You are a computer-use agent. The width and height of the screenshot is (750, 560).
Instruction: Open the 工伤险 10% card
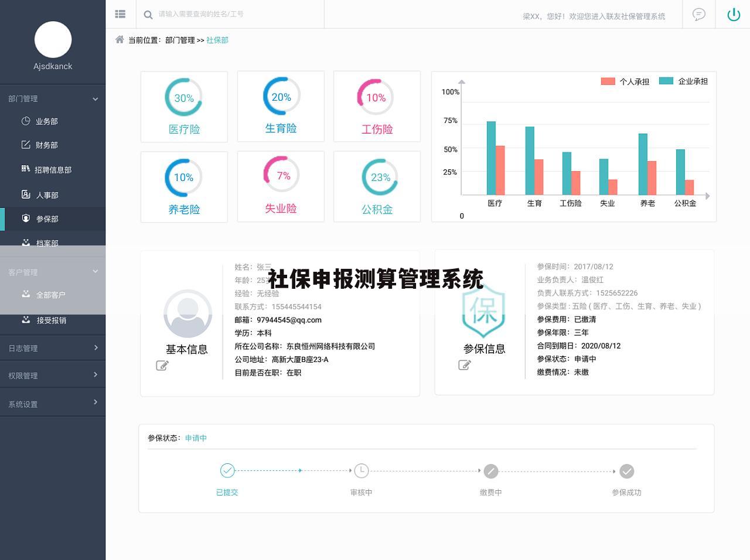pos(377,106)
